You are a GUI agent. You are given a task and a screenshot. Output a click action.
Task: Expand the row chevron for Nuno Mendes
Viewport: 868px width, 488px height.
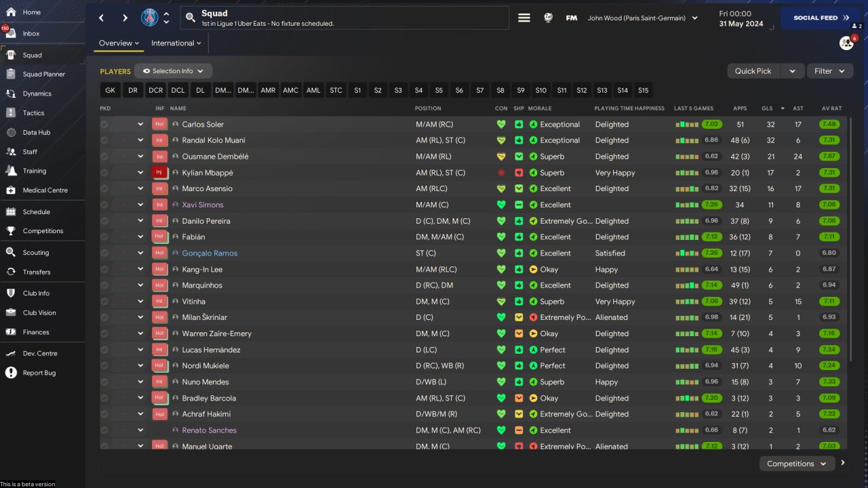(x=140, y=382)
